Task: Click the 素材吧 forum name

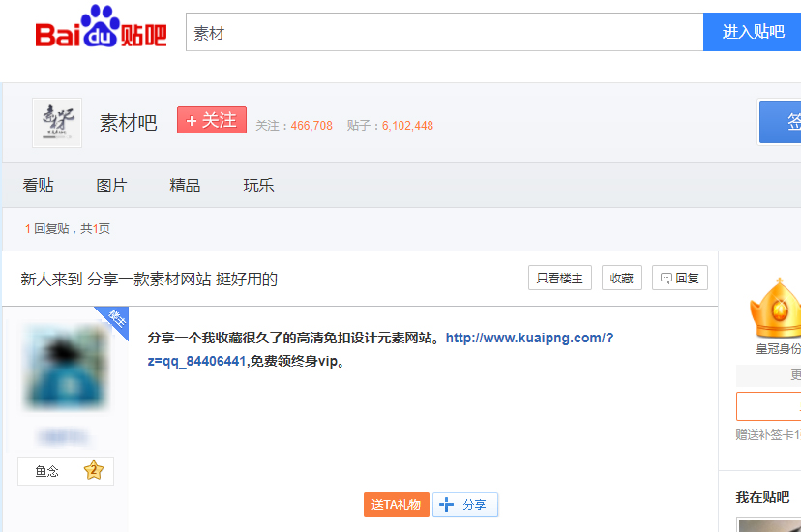Action: click(x=129, y=123)
